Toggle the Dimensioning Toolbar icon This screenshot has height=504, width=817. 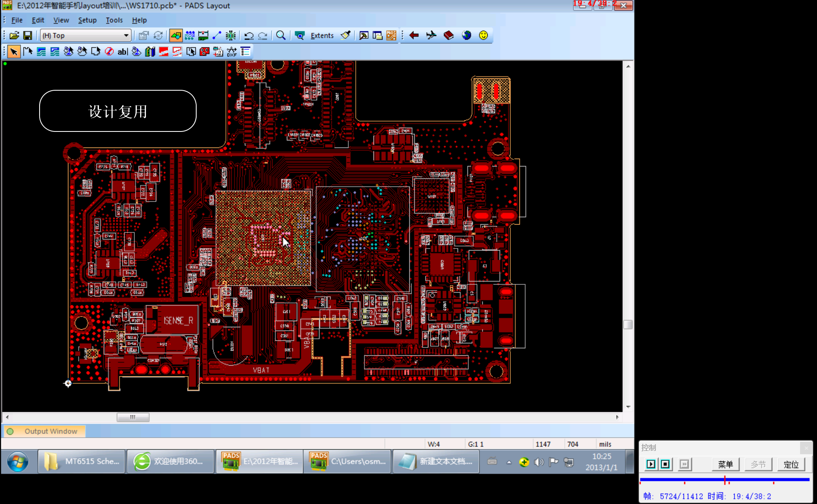203,35
